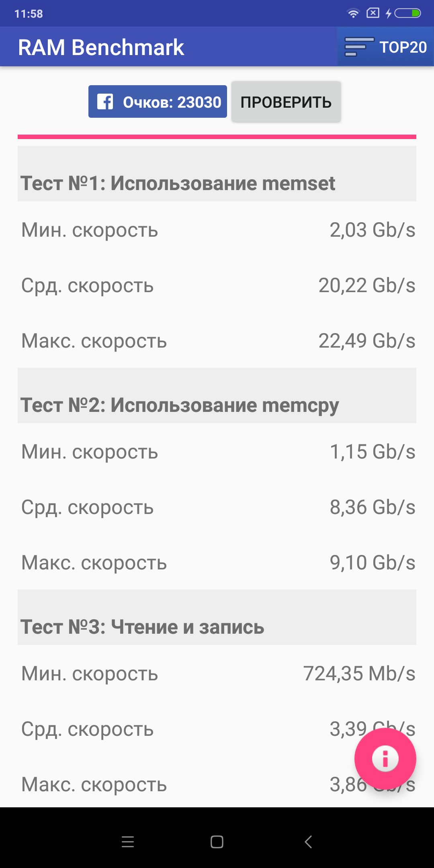Tap the memset Макс. скорость 22,49 Gb/s row

(x=217, y=341)
